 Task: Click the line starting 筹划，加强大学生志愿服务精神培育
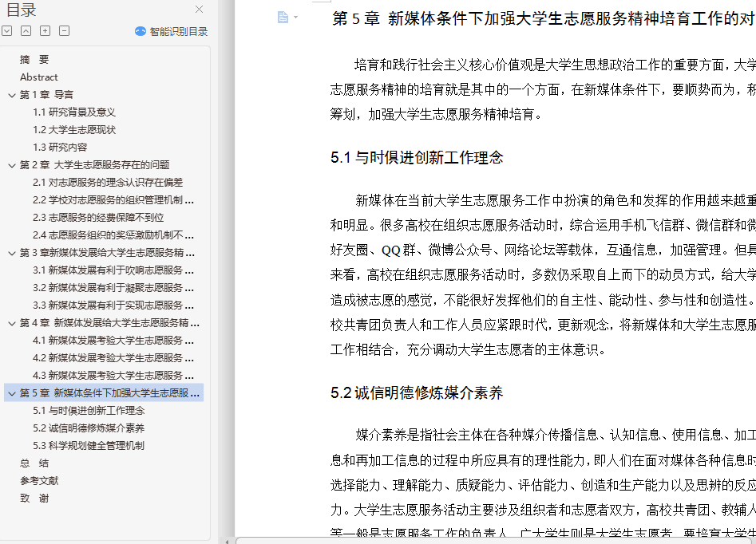(437, 114)
